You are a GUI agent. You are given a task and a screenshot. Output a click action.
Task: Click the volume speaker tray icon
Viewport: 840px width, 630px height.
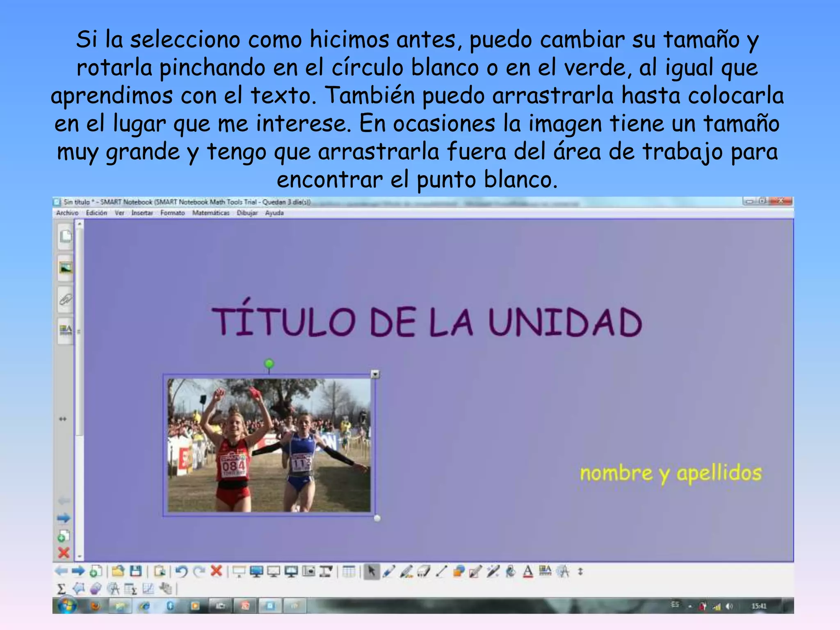coord(729,606)
